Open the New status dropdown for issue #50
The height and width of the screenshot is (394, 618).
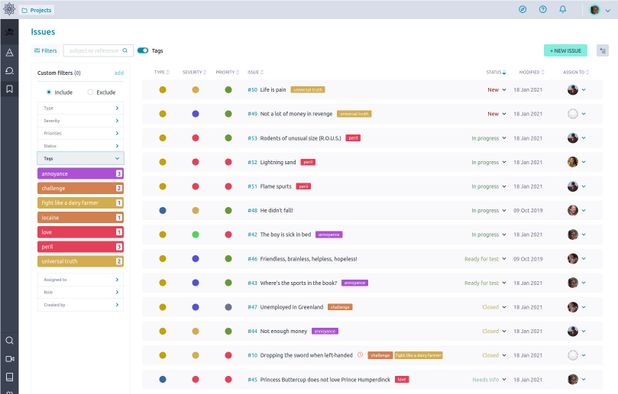coord(497,90)
